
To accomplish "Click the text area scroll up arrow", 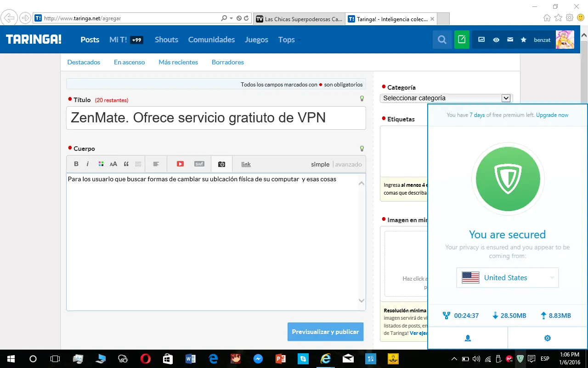I will point(362,184).
